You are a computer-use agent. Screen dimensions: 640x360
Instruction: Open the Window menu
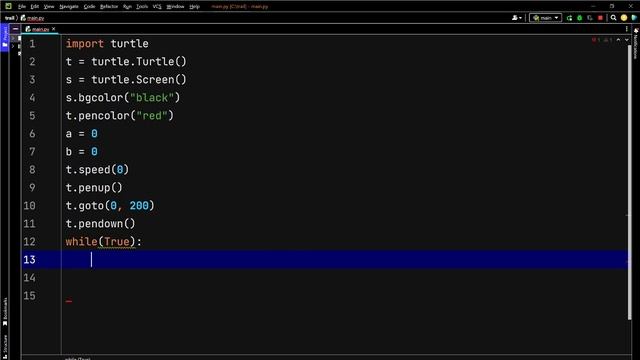coord(176,7)
